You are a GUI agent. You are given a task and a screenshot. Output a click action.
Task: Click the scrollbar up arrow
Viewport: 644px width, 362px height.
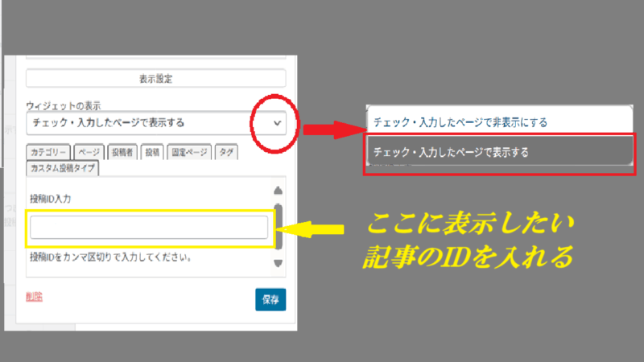tap(278, 191)
